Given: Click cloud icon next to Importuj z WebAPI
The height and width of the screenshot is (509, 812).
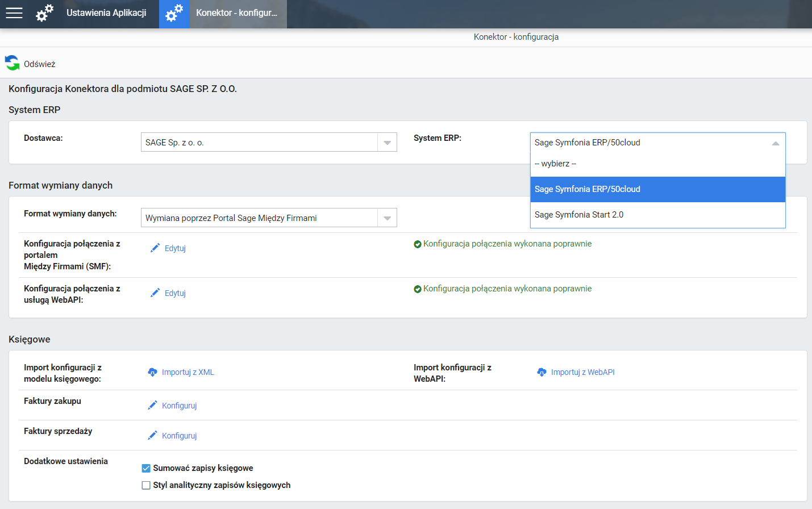Looking at the screenshot, I should (x=542, y=372).
